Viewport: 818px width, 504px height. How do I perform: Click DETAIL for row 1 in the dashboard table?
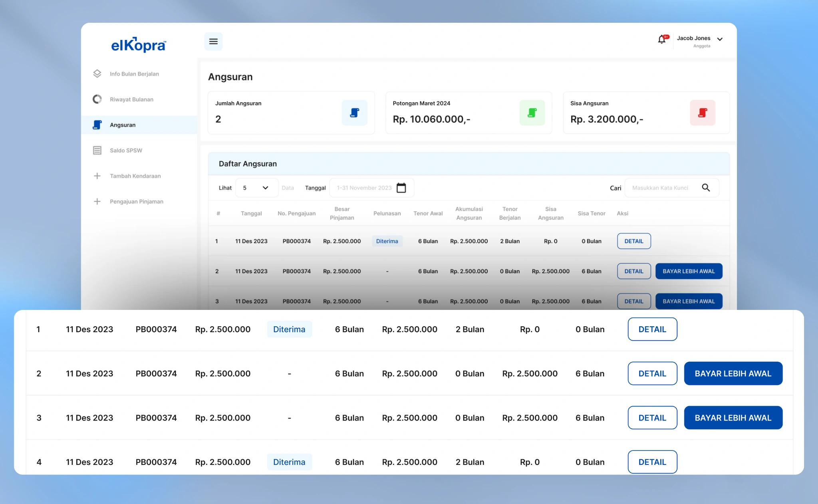[x=634, y=241]
